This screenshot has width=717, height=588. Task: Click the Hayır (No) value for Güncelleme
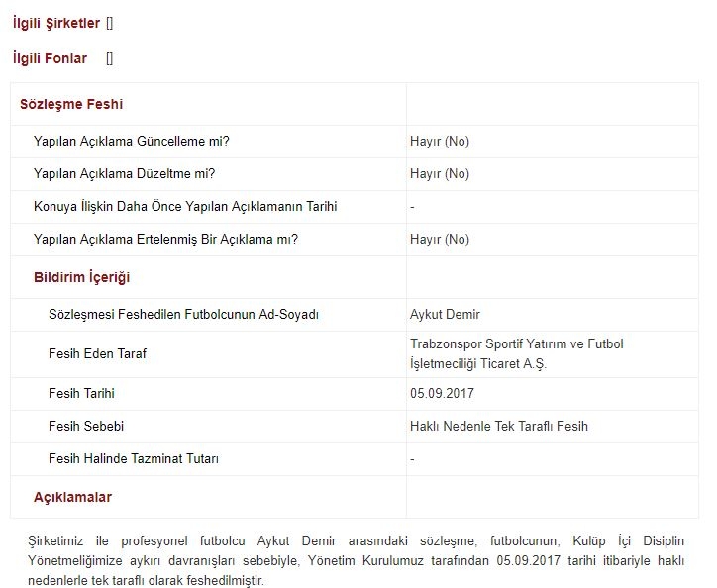440,142
